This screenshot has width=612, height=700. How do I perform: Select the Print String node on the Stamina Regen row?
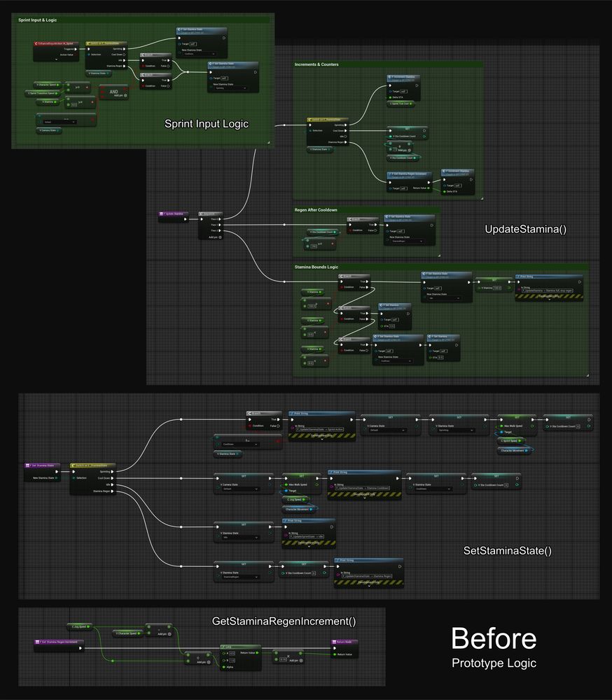coord(368,572)
